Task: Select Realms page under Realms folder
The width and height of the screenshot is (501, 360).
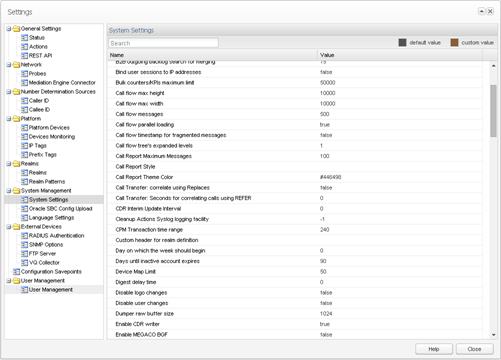Action: (38, 173)
